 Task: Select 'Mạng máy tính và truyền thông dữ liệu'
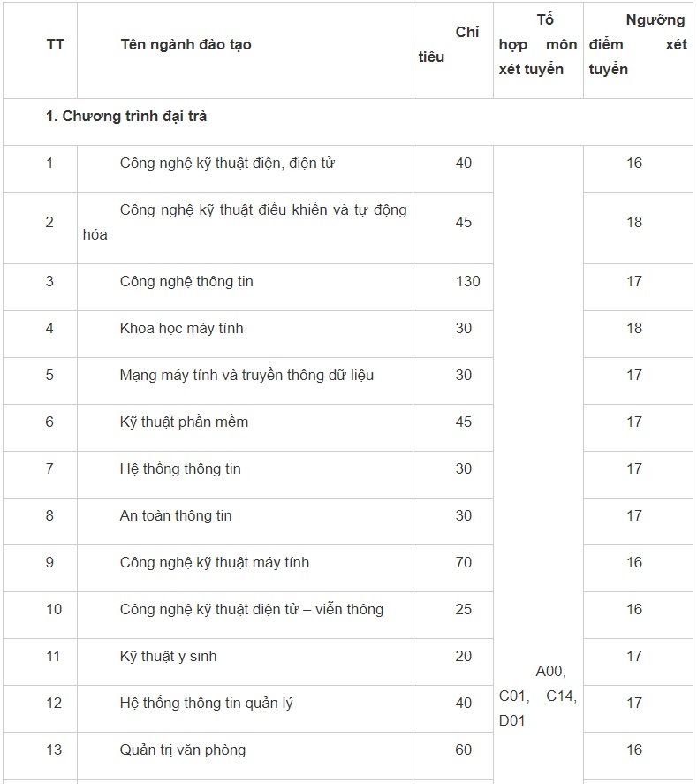click(x=246, y=375)
